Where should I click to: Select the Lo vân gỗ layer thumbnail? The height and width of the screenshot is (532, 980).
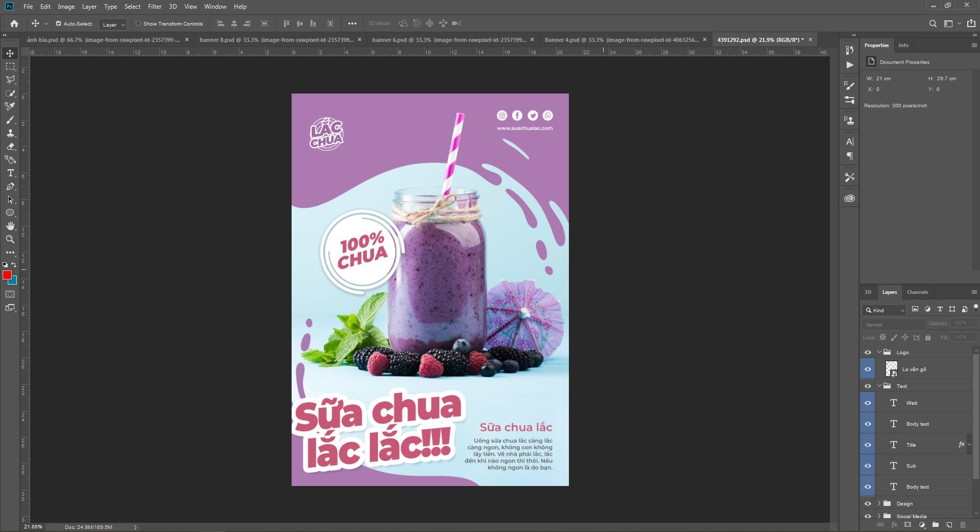pyautogui.click(x=891, y=368)
